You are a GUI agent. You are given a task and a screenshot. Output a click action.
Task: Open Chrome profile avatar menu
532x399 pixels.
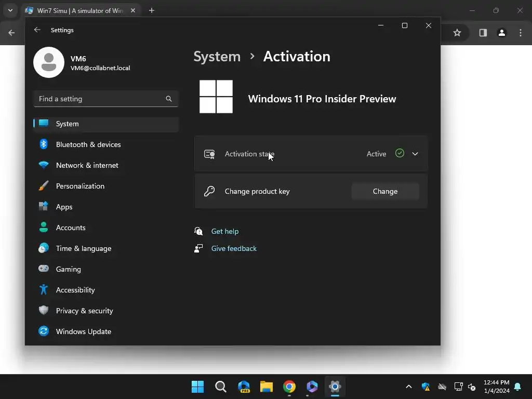(502, 33)
